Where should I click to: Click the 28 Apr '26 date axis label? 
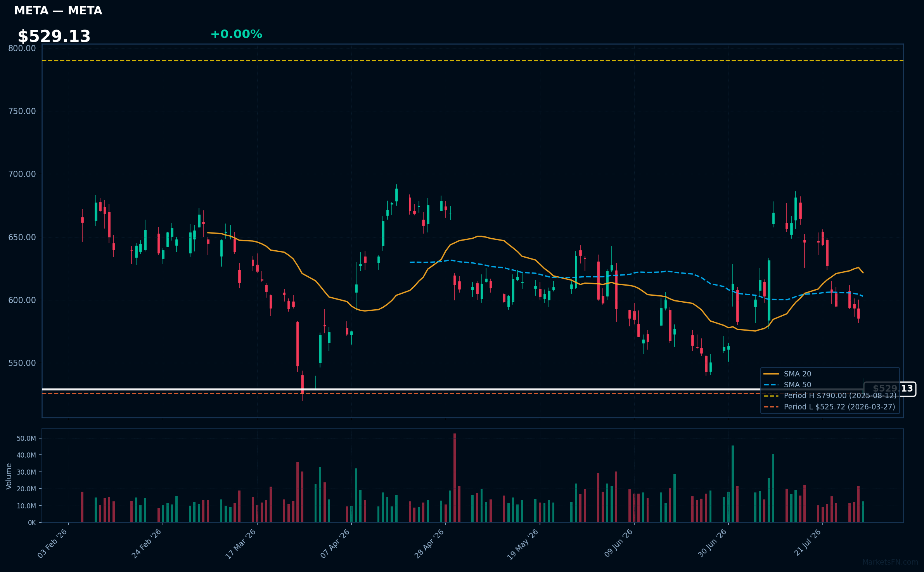coord(429,544)
